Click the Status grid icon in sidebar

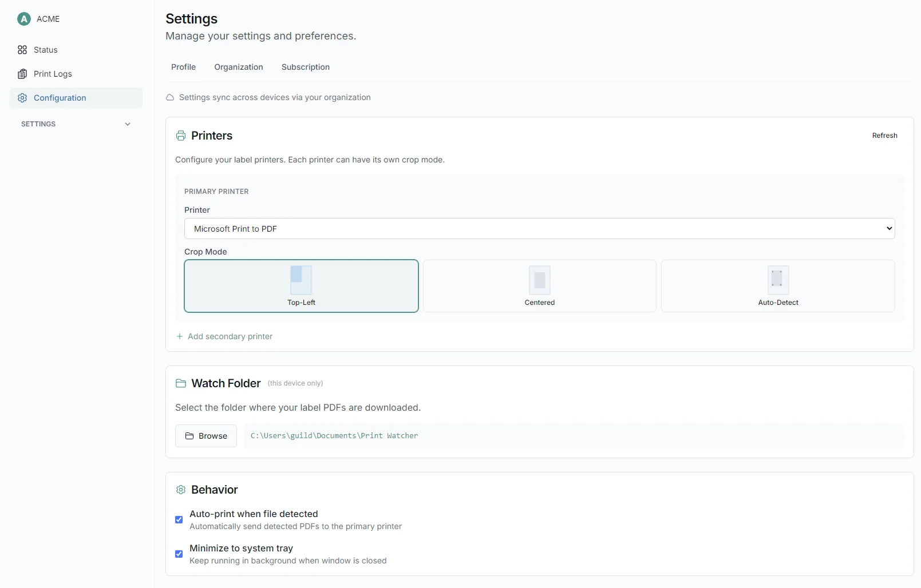click(22, 50)
